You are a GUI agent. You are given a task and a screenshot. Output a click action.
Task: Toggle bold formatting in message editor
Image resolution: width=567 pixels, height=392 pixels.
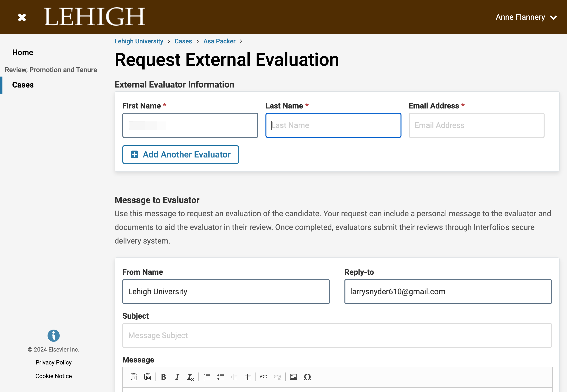pyautogui.click(x=164, y=377)
